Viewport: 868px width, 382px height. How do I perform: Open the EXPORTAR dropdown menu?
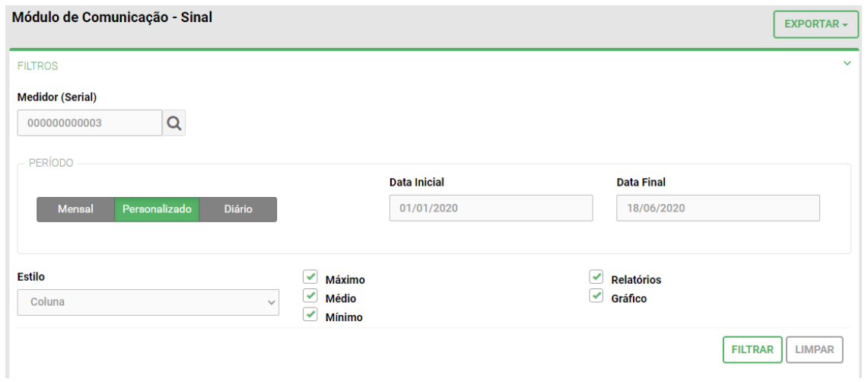(816, 24)
